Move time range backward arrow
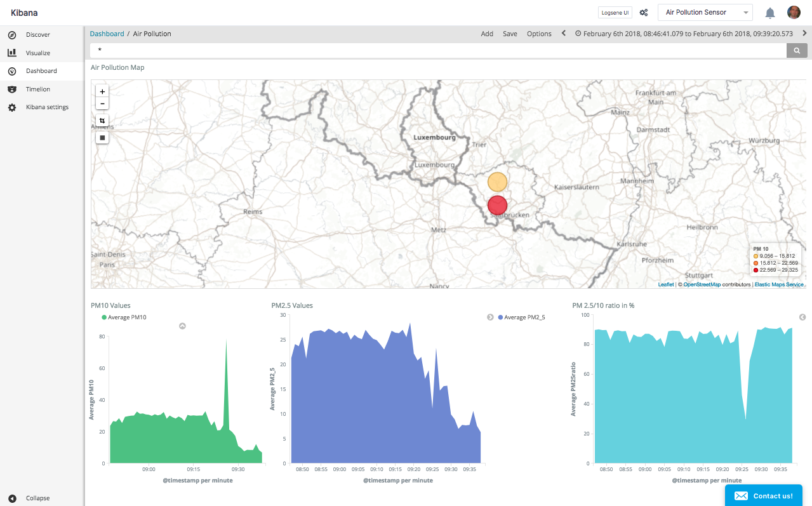This screenshot has height=506, width=812. coord(563,34)
